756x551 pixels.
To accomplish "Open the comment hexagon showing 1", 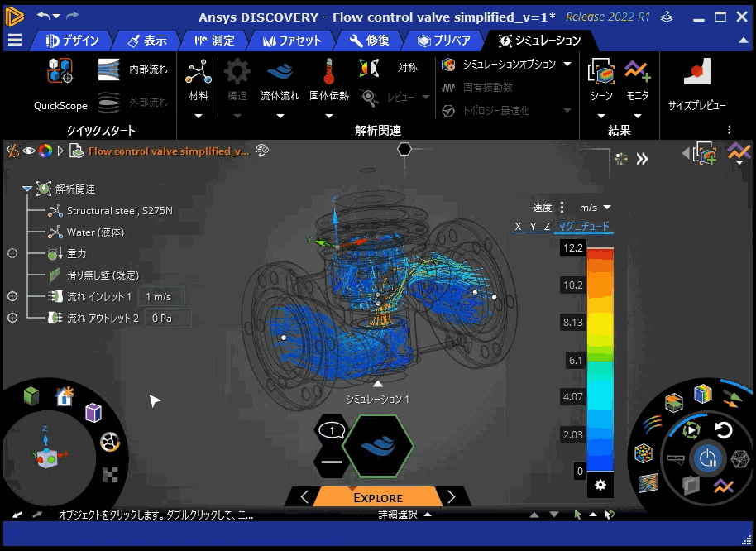I will point(331,430).
